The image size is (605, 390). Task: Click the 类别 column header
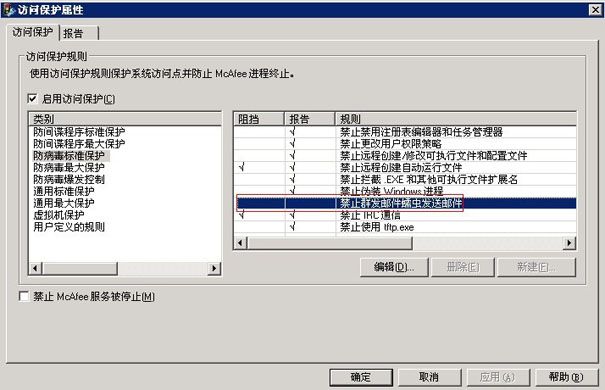[x=125, y=119]
